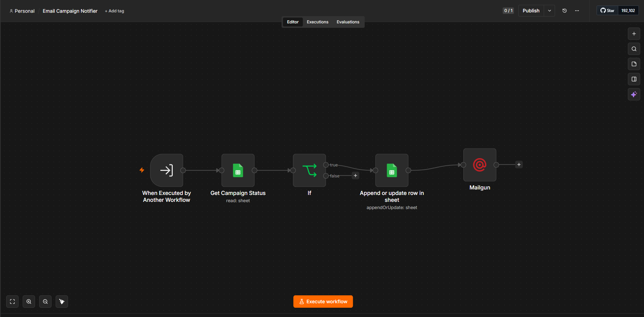Click the GitHub Star button
Screen dimensions: 644x317
point(607,11)
